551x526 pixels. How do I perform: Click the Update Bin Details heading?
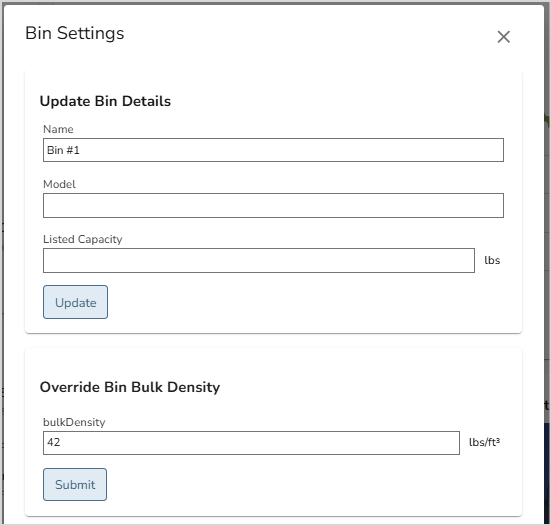click(105, 101)
